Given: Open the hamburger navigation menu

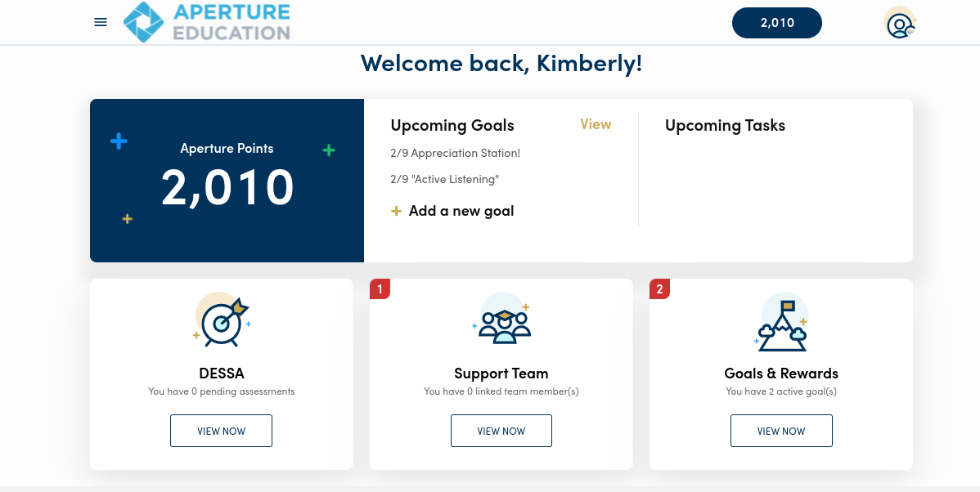Looking at the screenshot, I should tap(101, 22).
